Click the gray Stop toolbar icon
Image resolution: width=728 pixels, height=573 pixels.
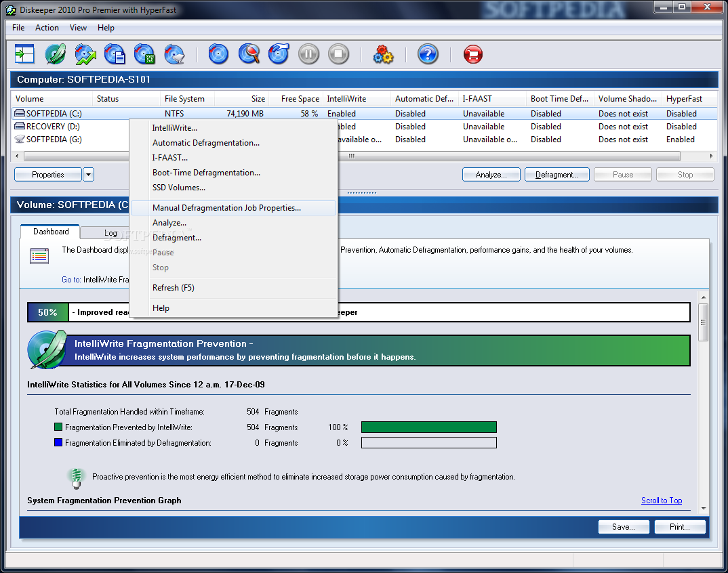click(338, 54)
